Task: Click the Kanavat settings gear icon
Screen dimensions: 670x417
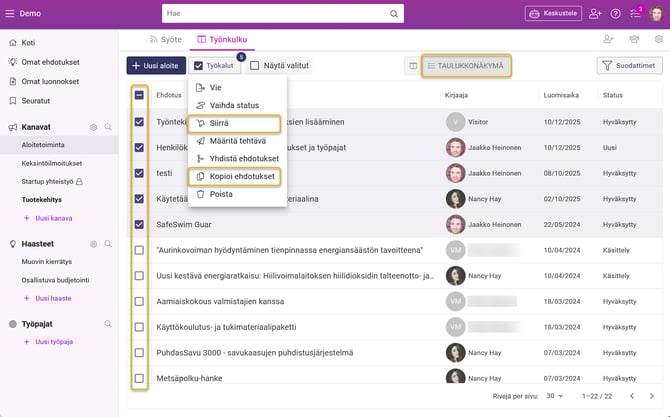Action: click(x=93, y=128)
